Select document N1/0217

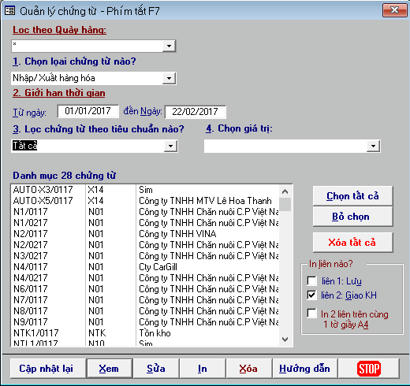pos(146,223)
